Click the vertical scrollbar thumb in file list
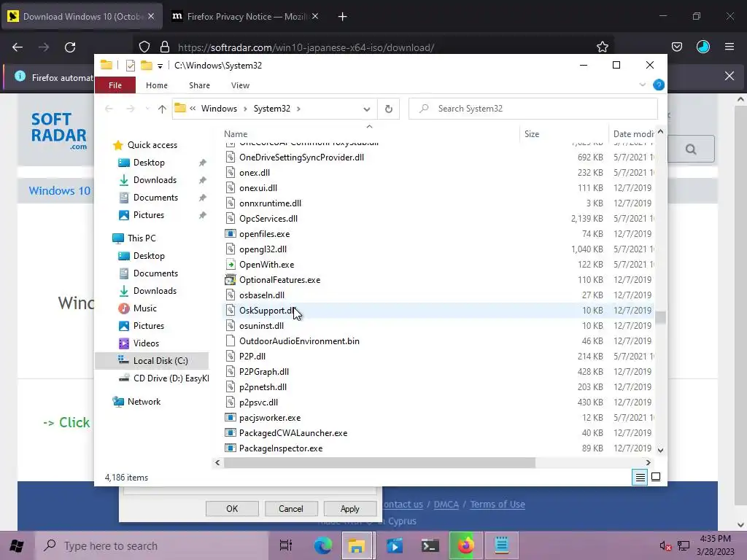747x560 pixels. click(x=660, y=318)
